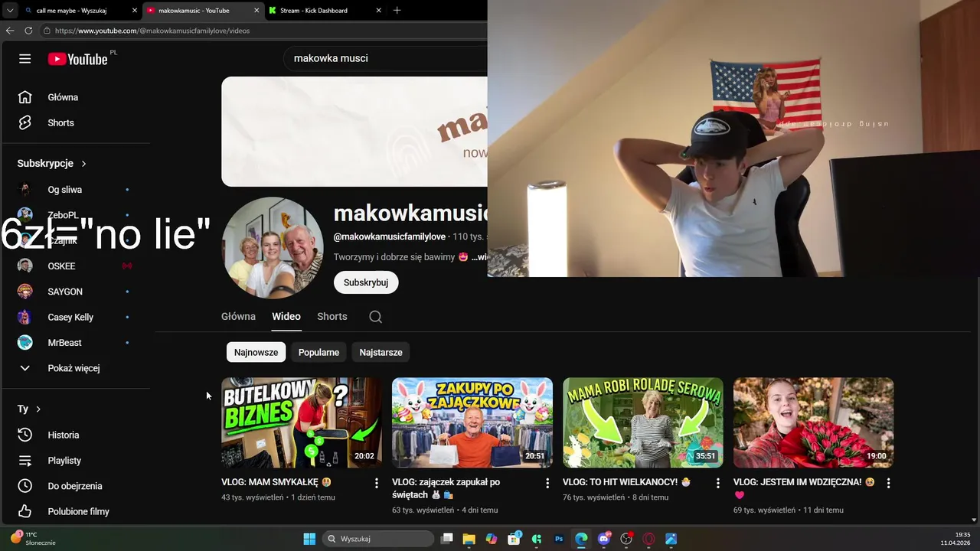Open Task View from the taskbar
The height and width of the screenshot is (551, 980).
447,539
